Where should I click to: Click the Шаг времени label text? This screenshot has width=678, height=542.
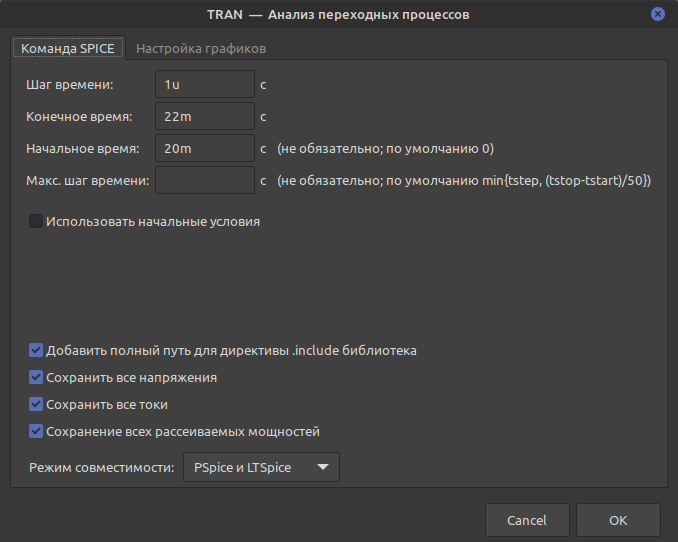click(x=70, y=85)
